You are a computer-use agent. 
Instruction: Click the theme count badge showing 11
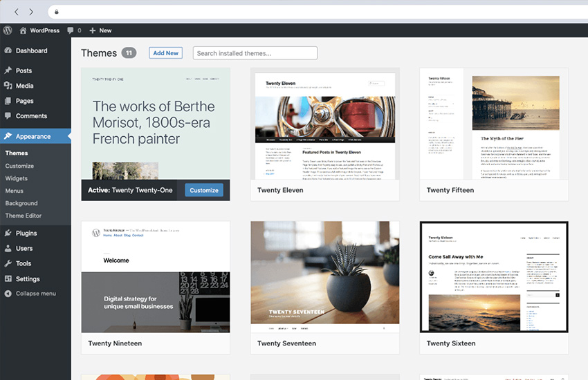coord(129,53)
